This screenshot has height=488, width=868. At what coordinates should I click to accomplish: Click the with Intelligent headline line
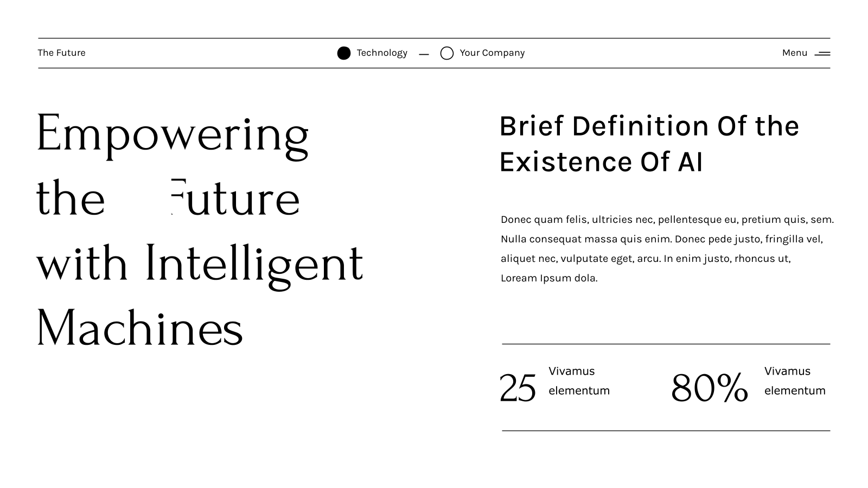(200, 265)
